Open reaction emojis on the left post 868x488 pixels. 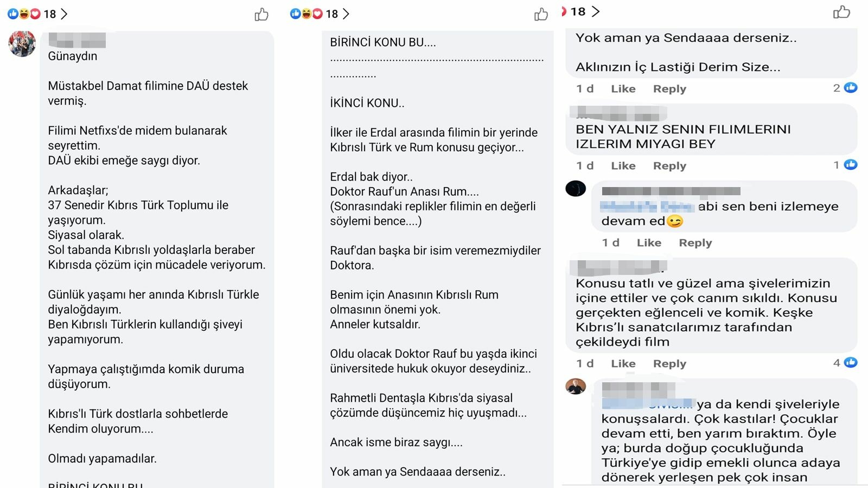(x=24, y=14)
